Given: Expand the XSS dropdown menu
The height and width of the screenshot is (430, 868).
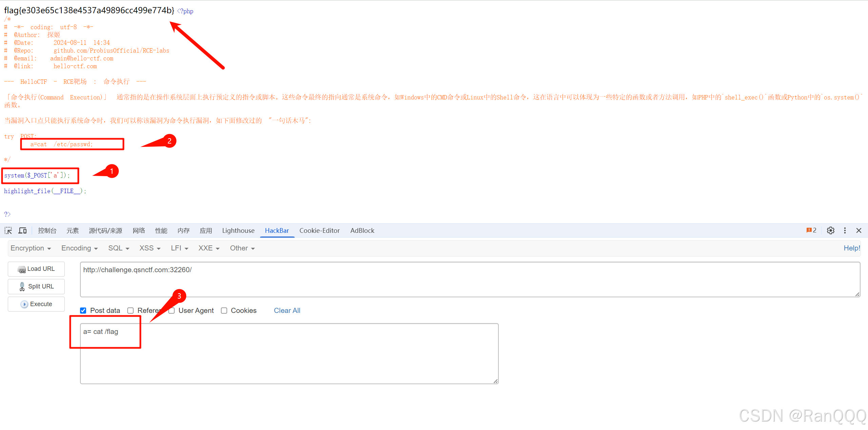Looking at the screenshot, I should tap(150, 248).
